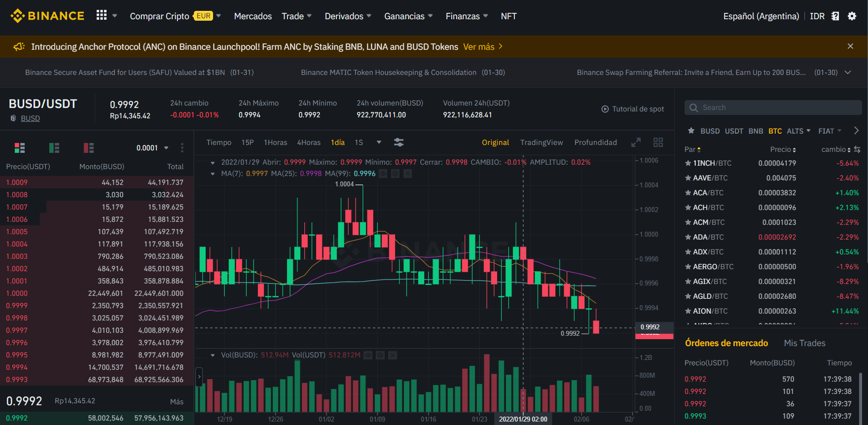Image resolution: width=868 pixels, height=425 pixels.
Task: Expand the Finanzas menu
Action: tap(485, 16)
